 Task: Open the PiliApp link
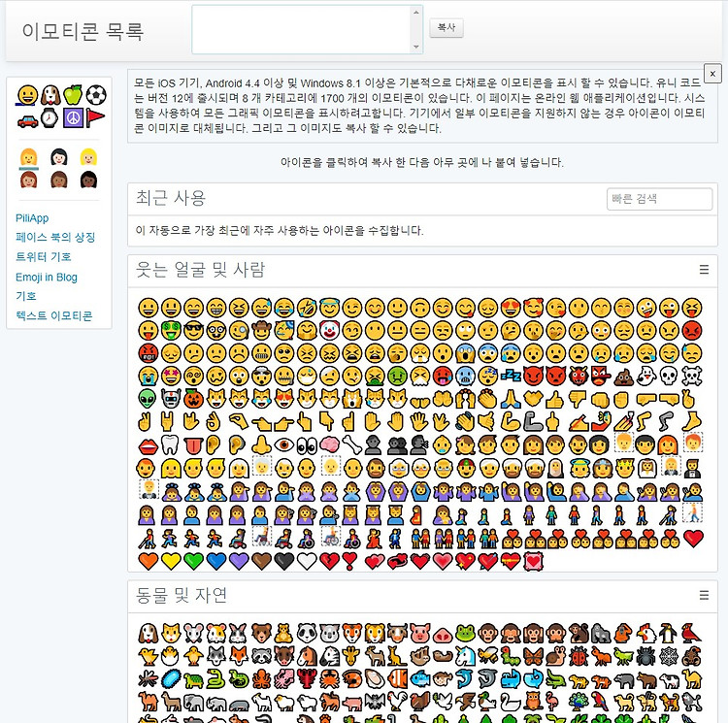click(x=32, y=218)
